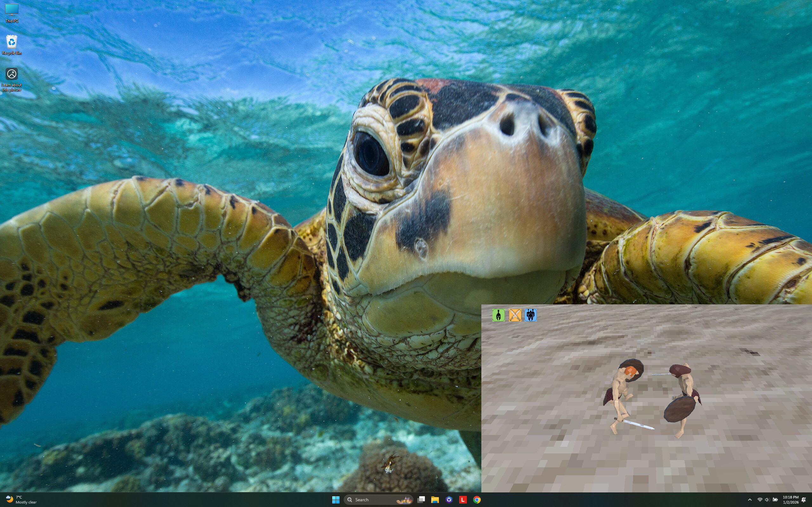Open File Explorer from the taskbar
Viewport: 812px width, 507px height.
(x=435, y=500)
